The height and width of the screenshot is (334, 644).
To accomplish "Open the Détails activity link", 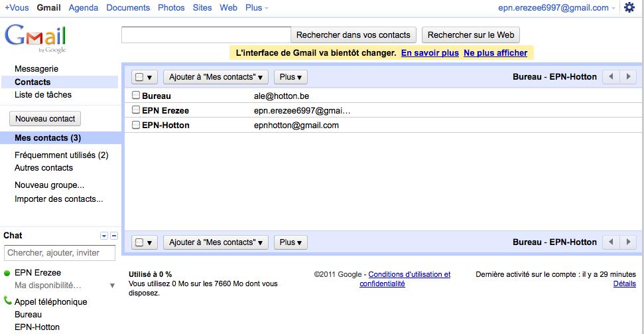I will [624, 284].
